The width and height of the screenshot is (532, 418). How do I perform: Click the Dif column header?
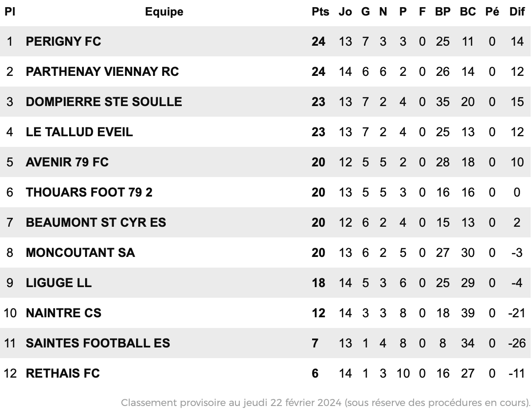517,12
